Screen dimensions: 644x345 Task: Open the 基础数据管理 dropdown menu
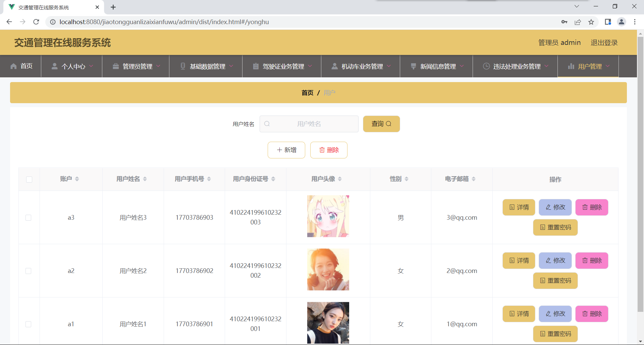point(207,66)
